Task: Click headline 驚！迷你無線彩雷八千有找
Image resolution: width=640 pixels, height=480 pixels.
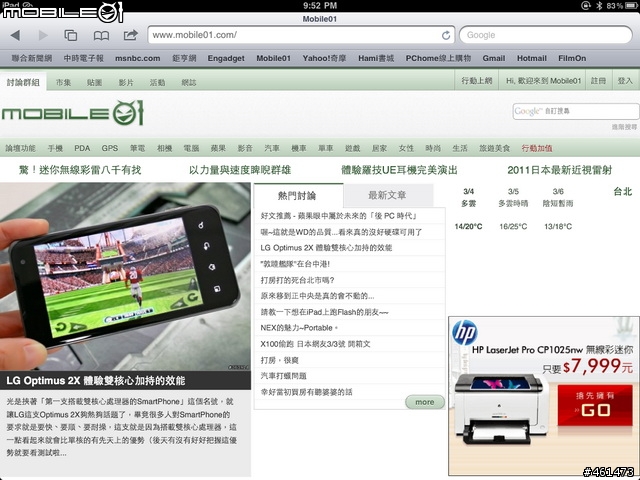Action: tap(80, 170)
